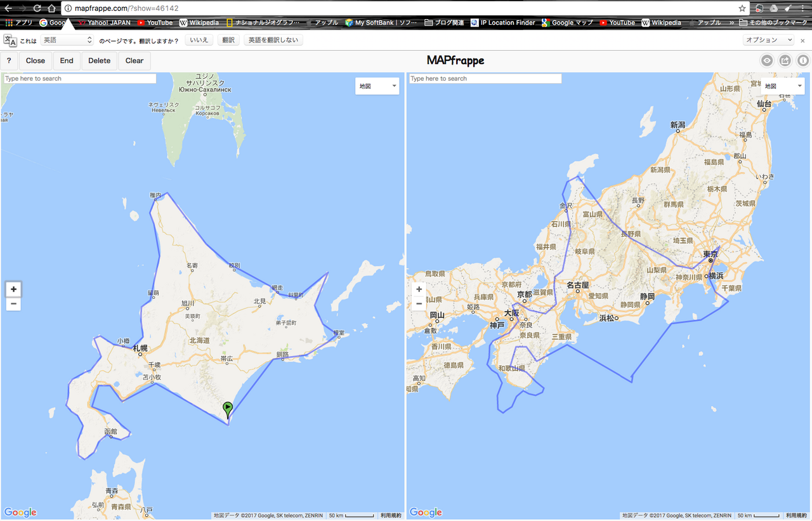This screenshot has width=812, height=521.
Task: Click the 新潟 city label on right map
Action: (x=678, y=126)
